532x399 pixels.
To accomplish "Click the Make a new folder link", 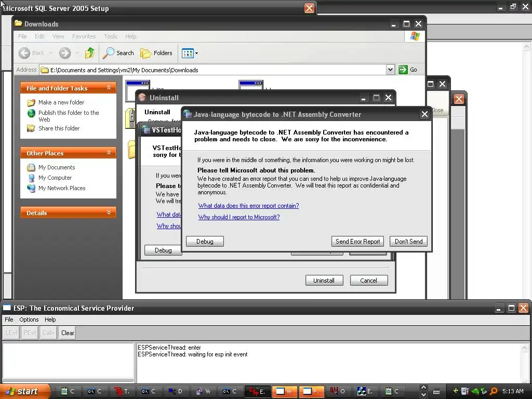I will [x=61, y=102].
